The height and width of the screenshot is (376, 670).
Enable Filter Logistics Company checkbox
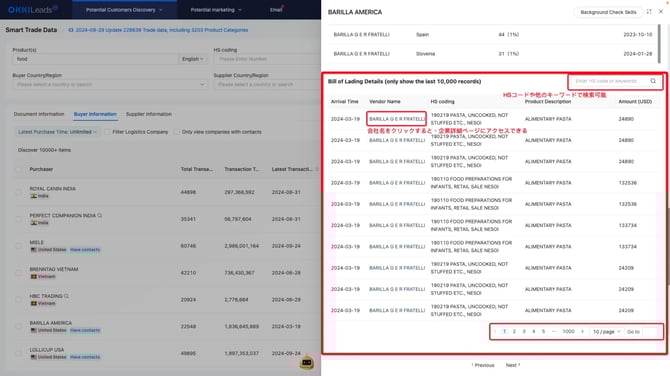coord(107,132)
